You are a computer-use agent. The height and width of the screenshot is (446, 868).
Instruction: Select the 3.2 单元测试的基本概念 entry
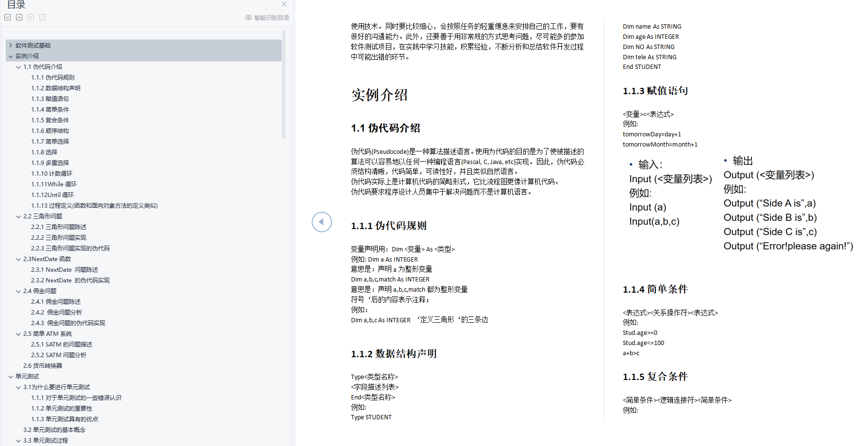pos(54,429)
